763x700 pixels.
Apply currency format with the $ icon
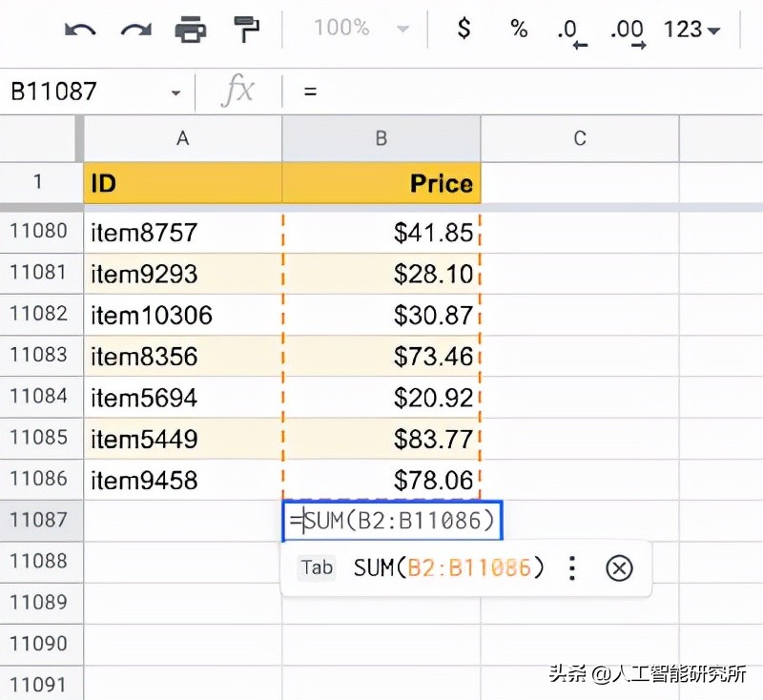click(x=463, y=30)
